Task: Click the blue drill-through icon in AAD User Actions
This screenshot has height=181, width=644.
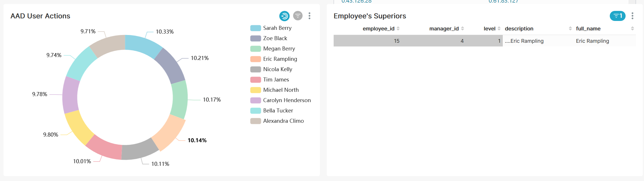Action: click(284, 16)
